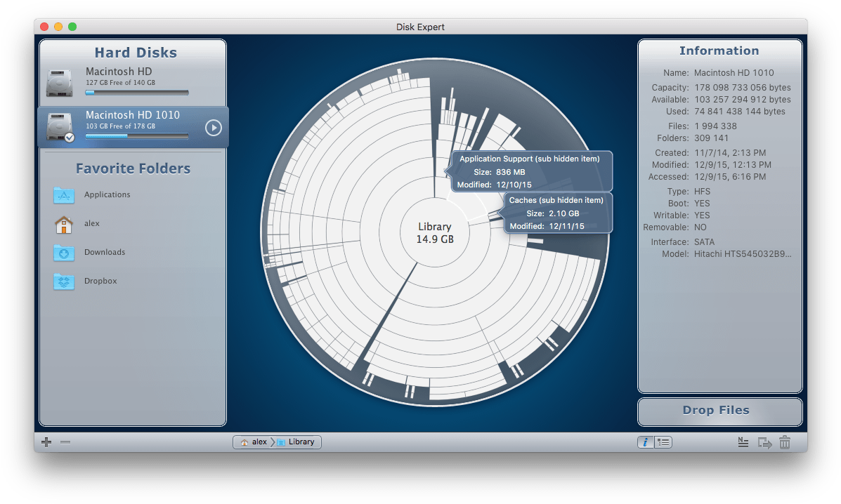
Task: Click the Interface value SATA
Action: 704,242
